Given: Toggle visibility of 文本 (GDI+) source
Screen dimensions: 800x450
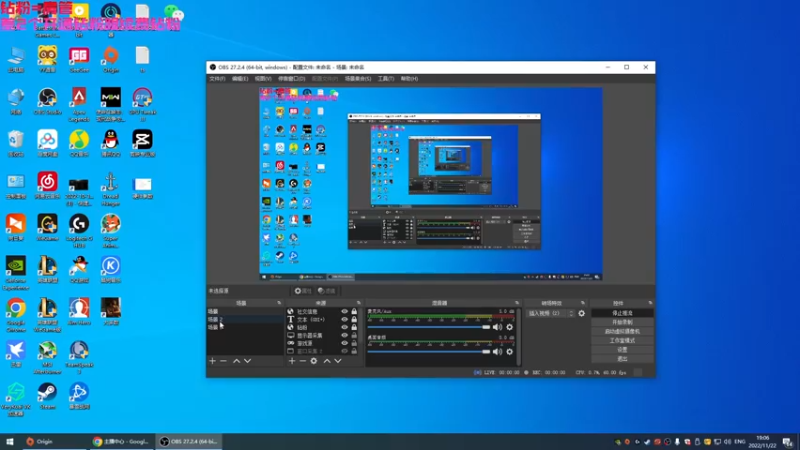Looking at the screenshot, I should 344,319.
